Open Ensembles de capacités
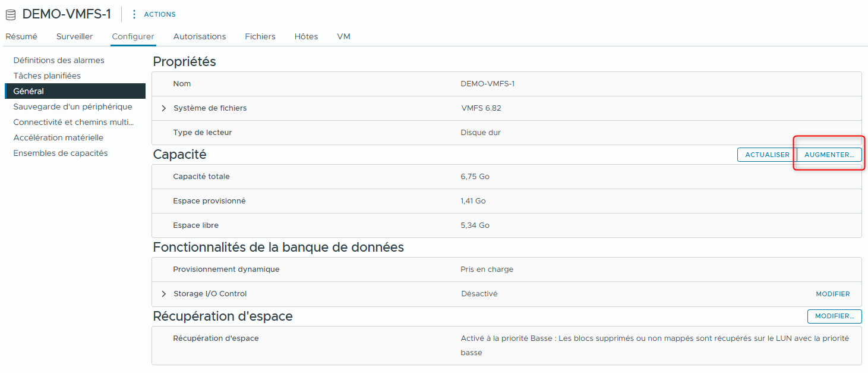 61,153
